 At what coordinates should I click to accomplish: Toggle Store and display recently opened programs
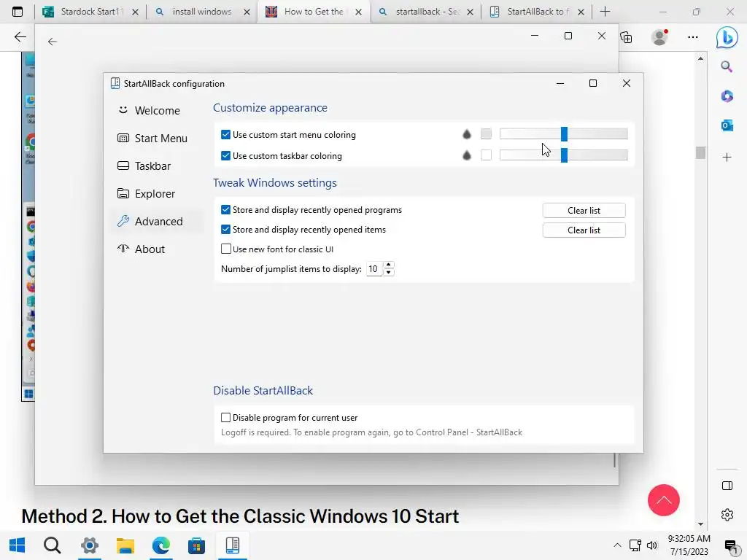point(226,210)
